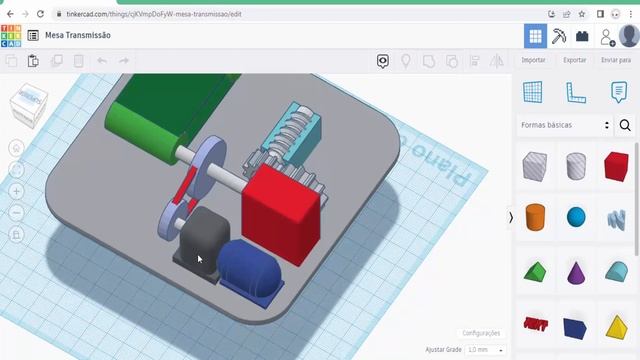Viewport: 640px width, 360px height.
Task: Rename the design title Mesa Transmissão
Action: (78, 36)
